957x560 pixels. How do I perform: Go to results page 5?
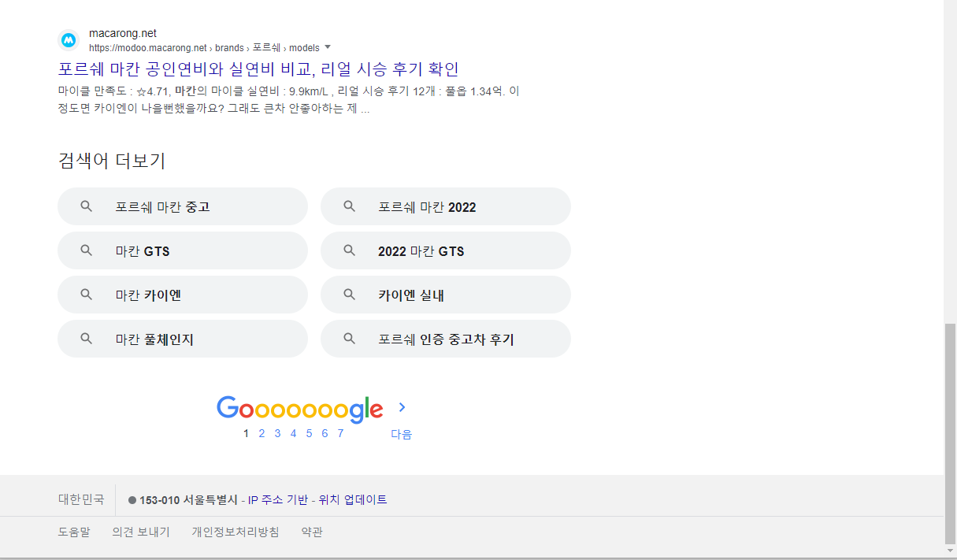pos(309,433)
